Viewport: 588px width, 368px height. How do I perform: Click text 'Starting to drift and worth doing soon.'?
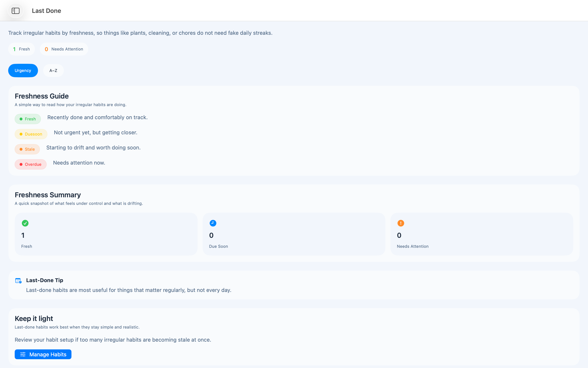pos(94,147)
